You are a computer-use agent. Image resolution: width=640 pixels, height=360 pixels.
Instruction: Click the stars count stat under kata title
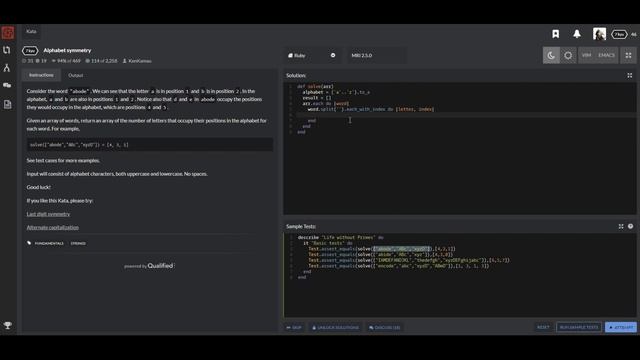(27, 61)
